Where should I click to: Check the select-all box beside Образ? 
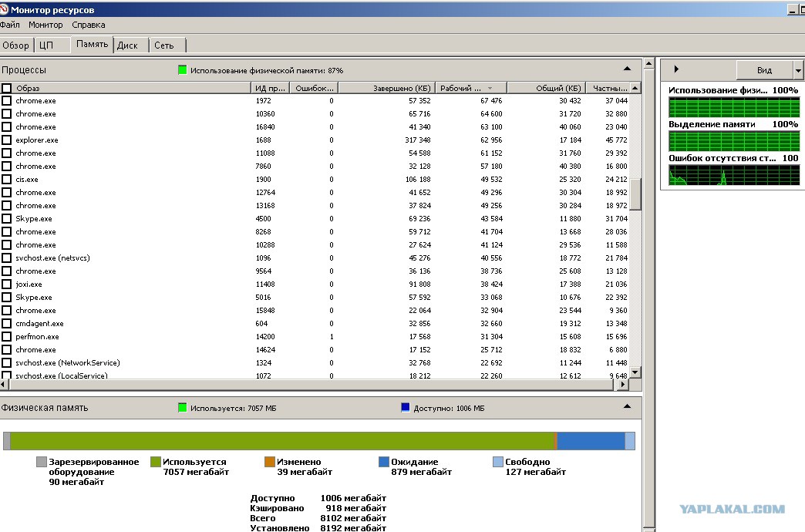point(7,88)
